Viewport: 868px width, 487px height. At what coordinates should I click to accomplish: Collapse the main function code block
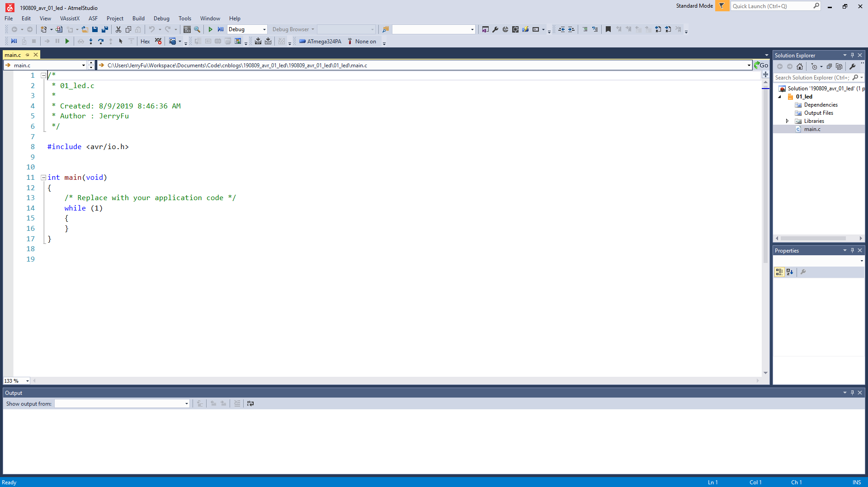(x=43, y=178)
